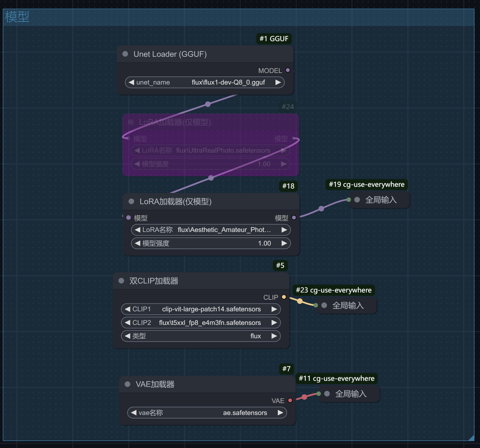Click the 模型 output port on LoRA node #18
Screen dimensions: 480x448
[x=294, y=217]
